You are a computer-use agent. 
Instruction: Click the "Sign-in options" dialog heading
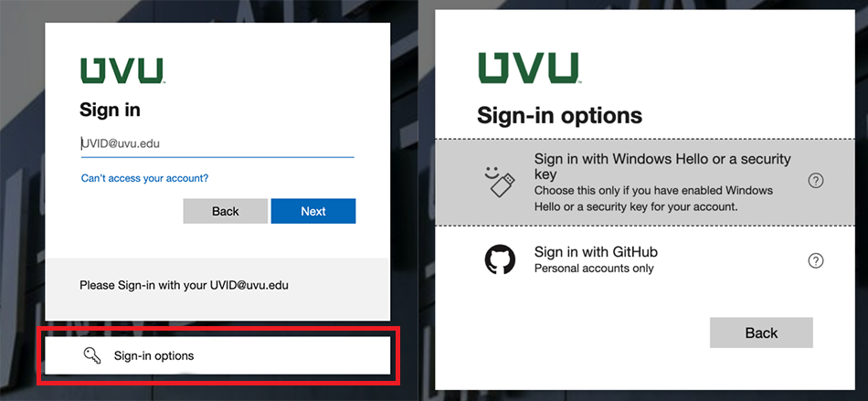(559, 116)
